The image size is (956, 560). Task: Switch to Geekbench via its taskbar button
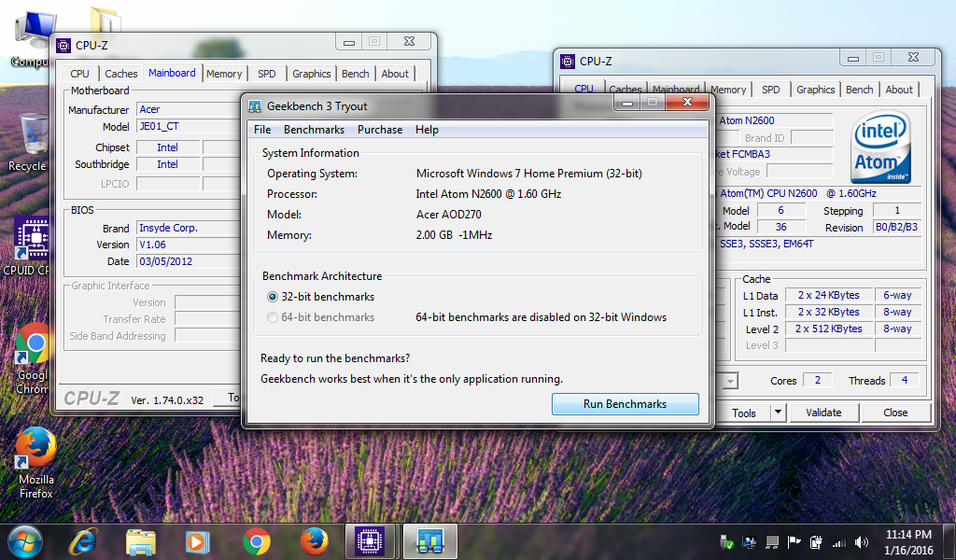[430, 541]
